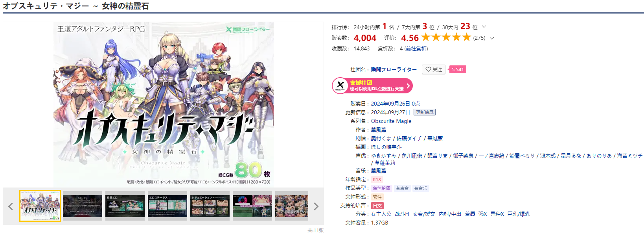Image resolution: width=644 pixels, height=234 pixels.
Task: Click the circle logo in support banner
Action: [340, 85]
